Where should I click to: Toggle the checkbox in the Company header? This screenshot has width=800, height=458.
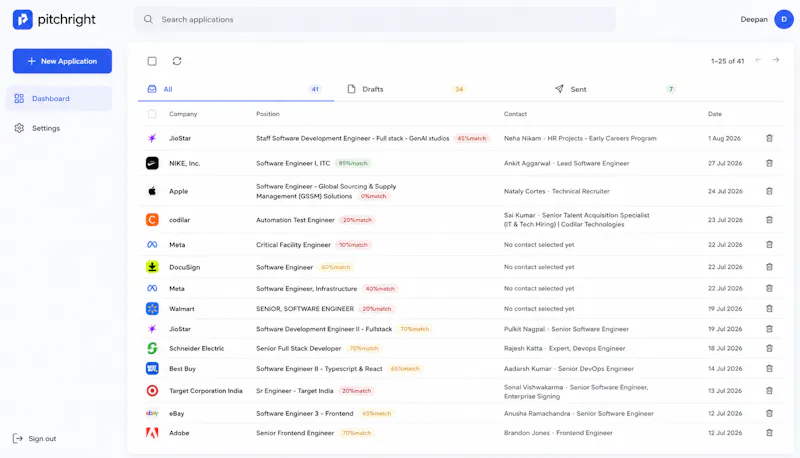152,114
